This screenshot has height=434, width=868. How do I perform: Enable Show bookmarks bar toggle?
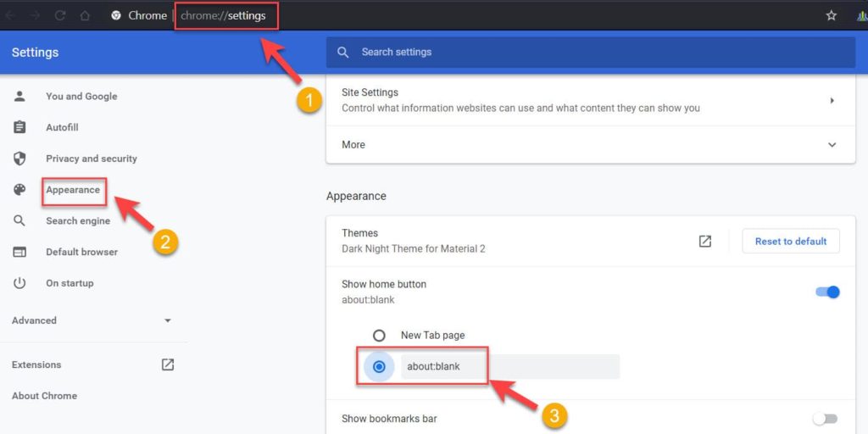(x=826, y=419)
